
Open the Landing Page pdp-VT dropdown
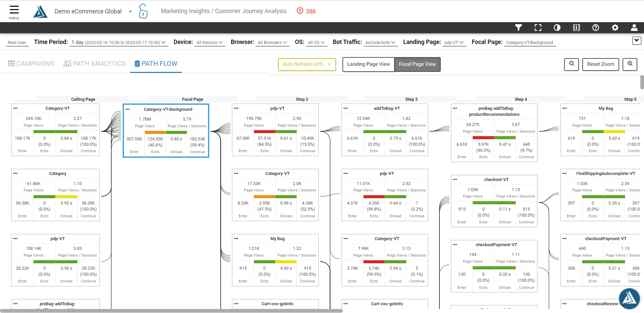coord(454,43)
